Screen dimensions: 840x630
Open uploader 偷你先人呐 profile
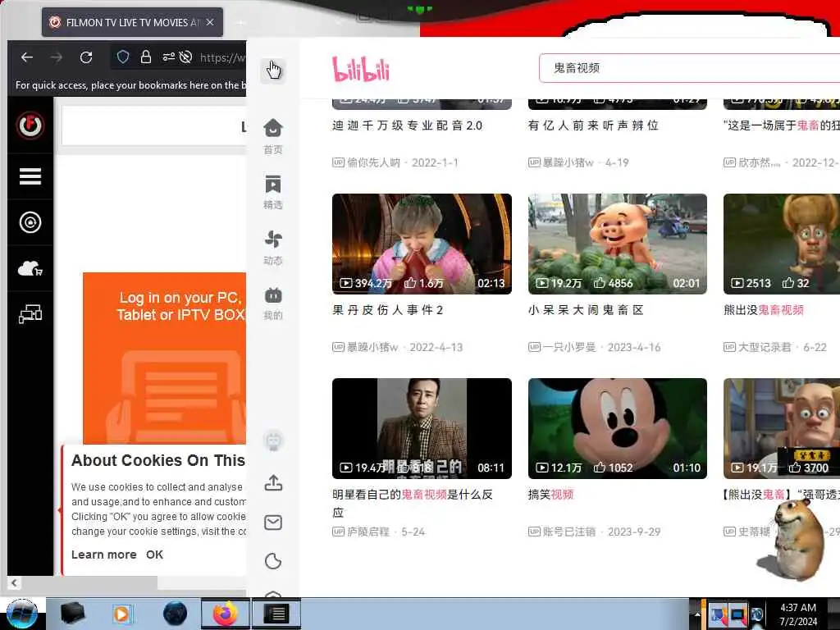click(373, 162)
